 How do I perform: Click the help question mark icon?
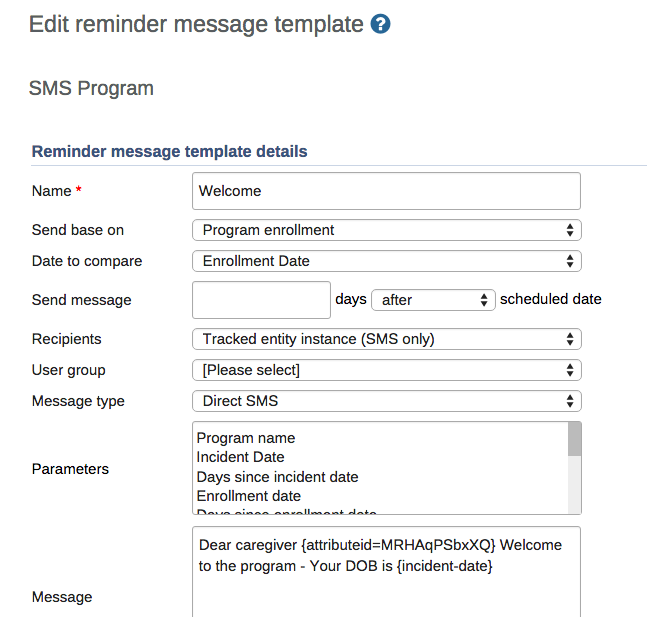tap(380, 24)
